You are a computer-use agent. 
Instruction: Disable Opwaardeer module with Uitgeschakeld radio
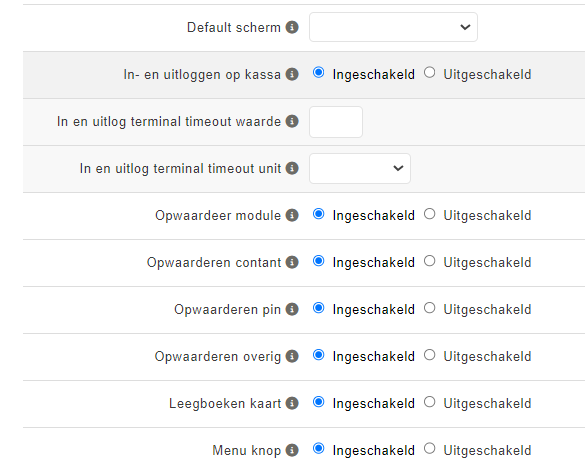pos(429,214)
